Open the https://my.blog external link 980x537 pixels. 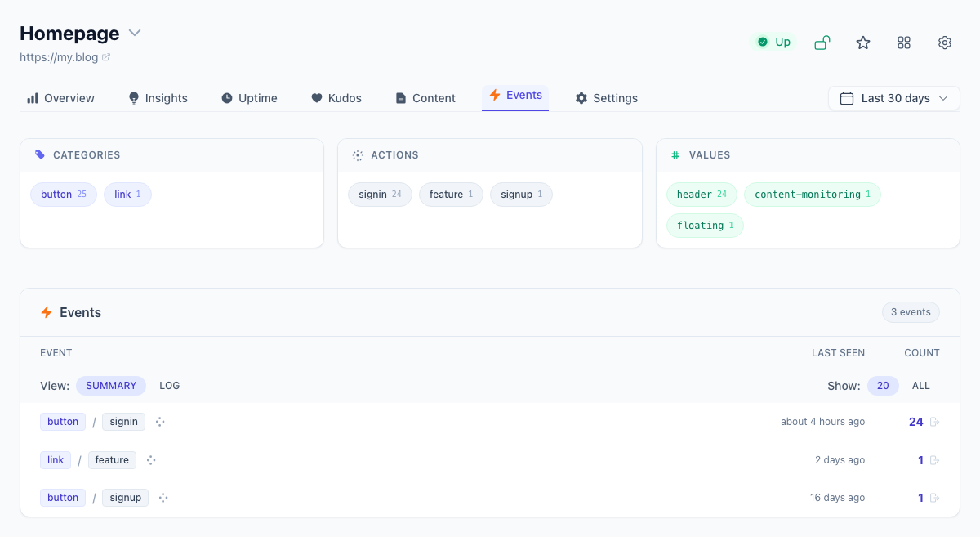pos(65,57)
